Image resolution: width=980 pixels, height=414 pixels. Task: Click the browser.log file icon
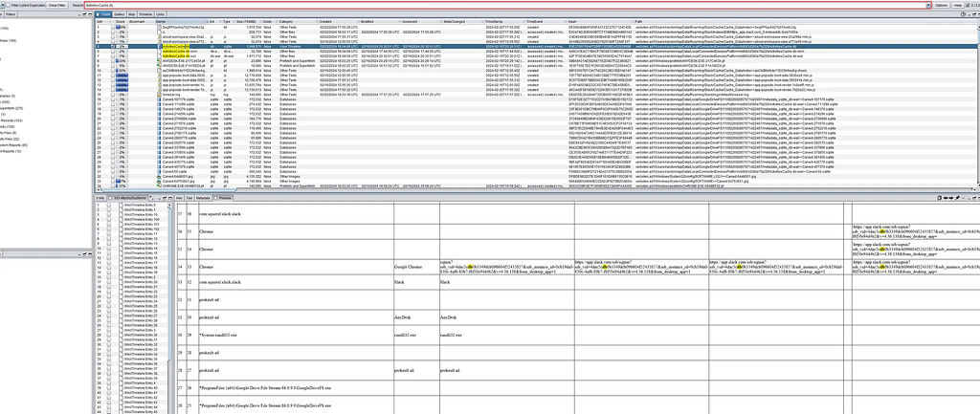point(159,94)
